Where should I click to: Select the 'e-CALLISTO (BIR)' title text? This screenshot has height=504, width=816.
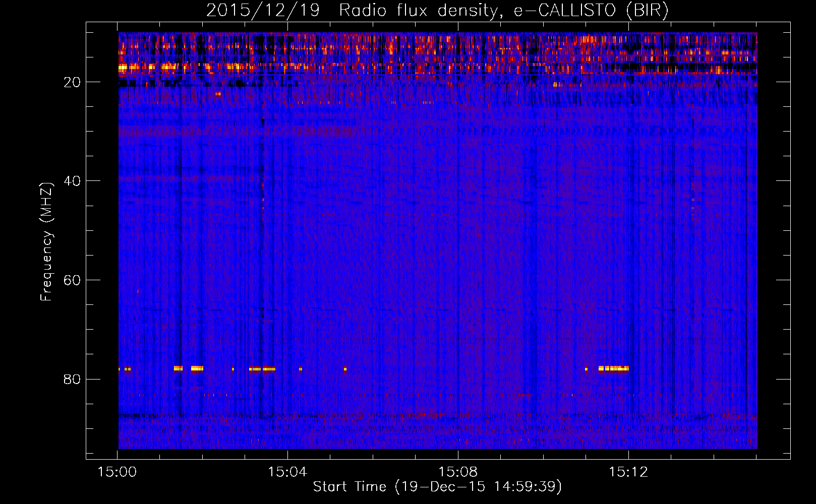[x=591, y=11]
